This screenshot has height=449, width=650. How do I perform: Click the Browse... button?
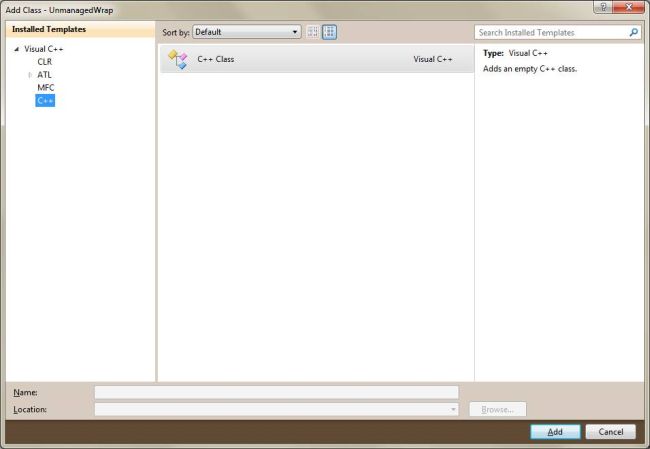click(497, 410)
